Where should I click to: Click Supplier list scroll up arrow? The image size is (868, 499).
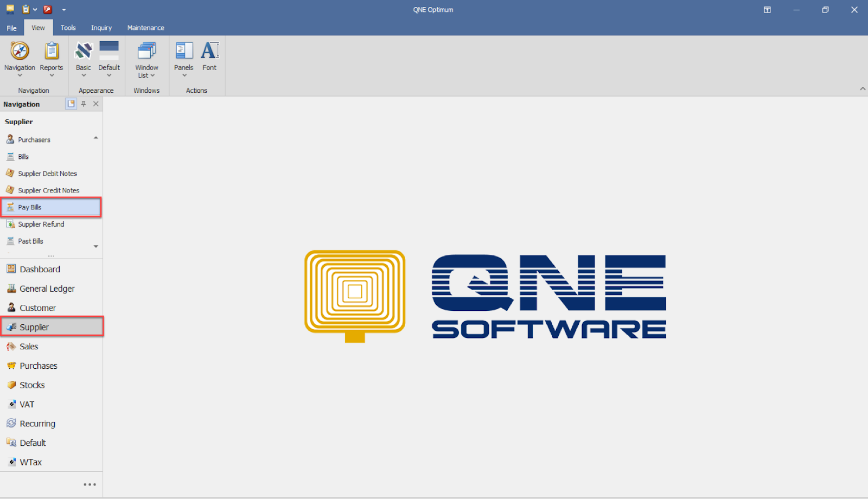coord(96,138)
